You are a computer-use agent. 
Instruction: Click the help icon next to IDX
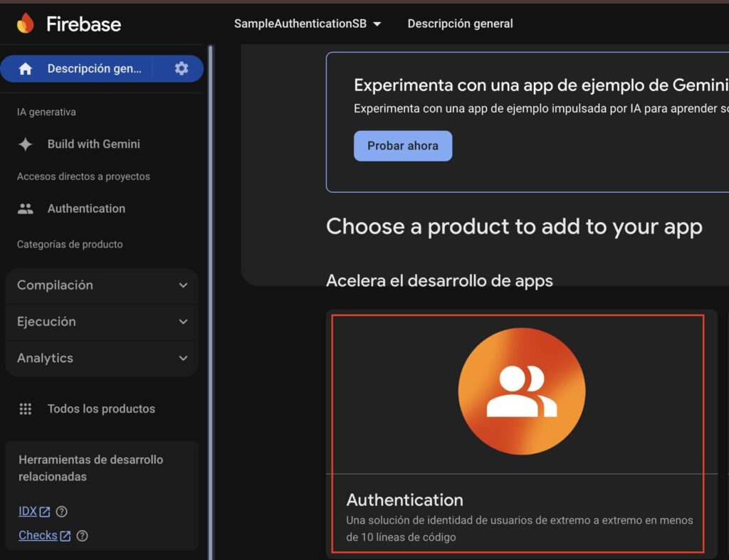tap(61, 512)
